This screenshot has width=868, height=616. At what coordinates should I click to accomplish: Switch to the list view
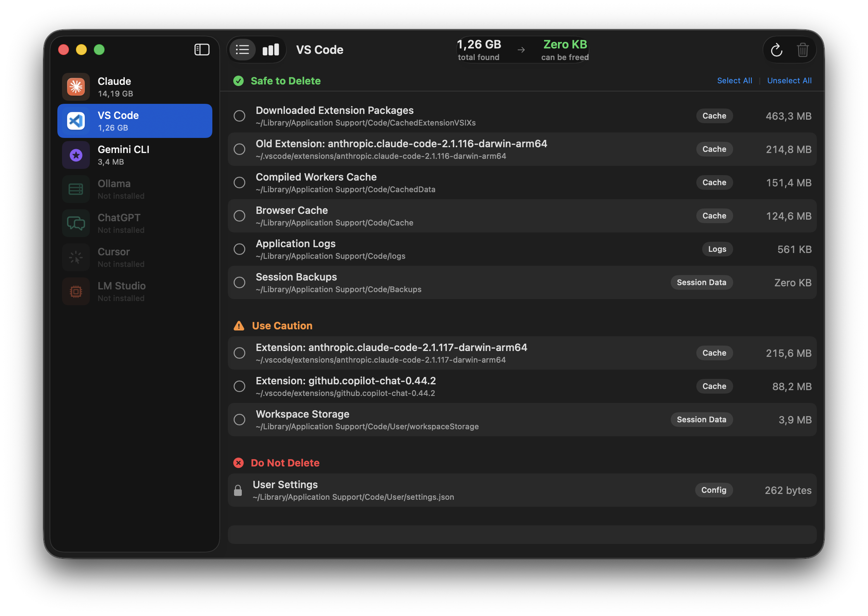[242, 50]
